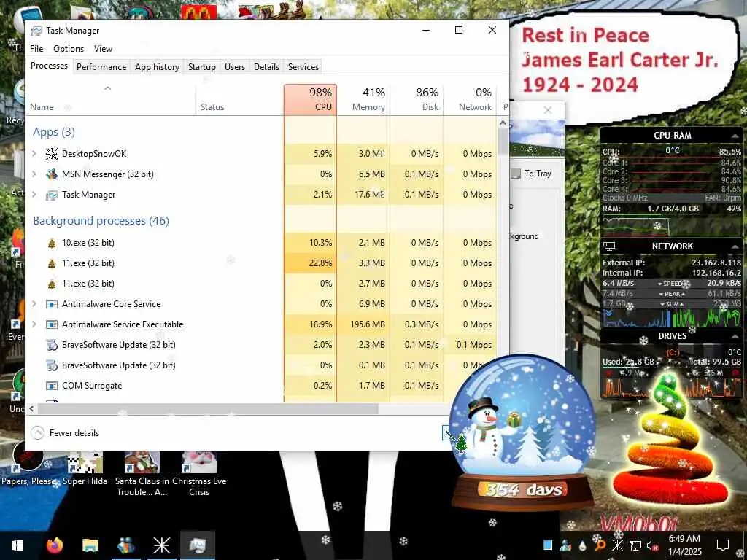
Task: Click the 10.exe (32 bit) tree icon
Action: click(x=52, y=243)
